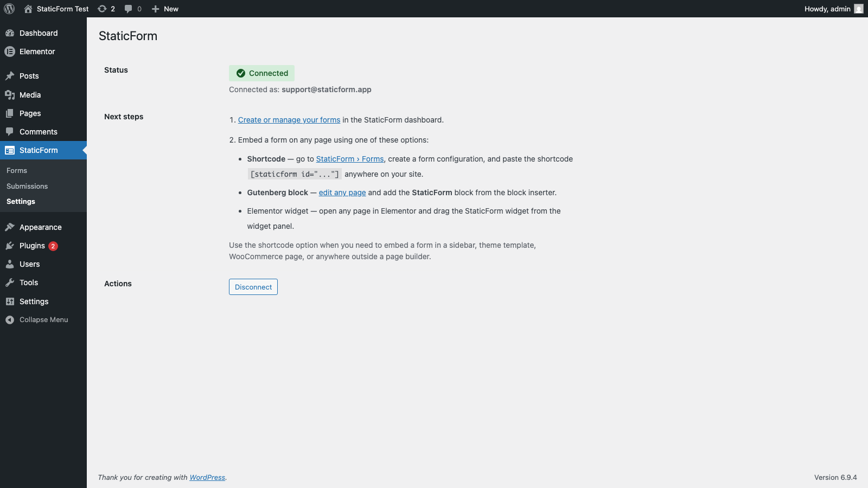Open the Howdy, admin account menu
This screenshot has width=868, height=488.
click(x=827, y=9)
